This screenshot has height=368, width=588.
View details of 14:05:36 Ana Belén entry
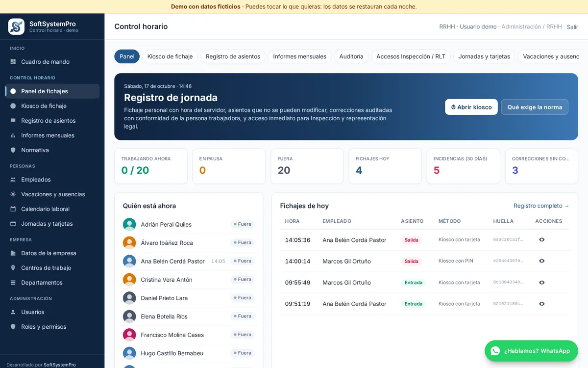[x=541, y=240]
